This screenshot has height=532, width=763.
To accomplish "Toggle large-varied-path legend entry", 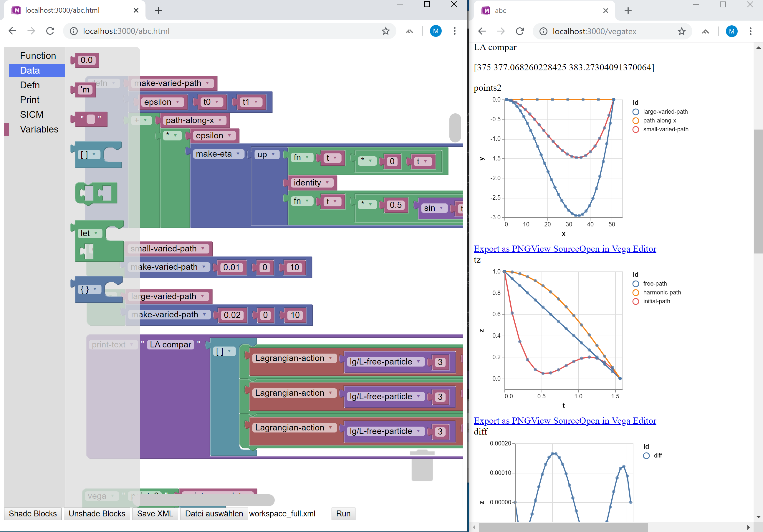I will click(x=665, y=112).
